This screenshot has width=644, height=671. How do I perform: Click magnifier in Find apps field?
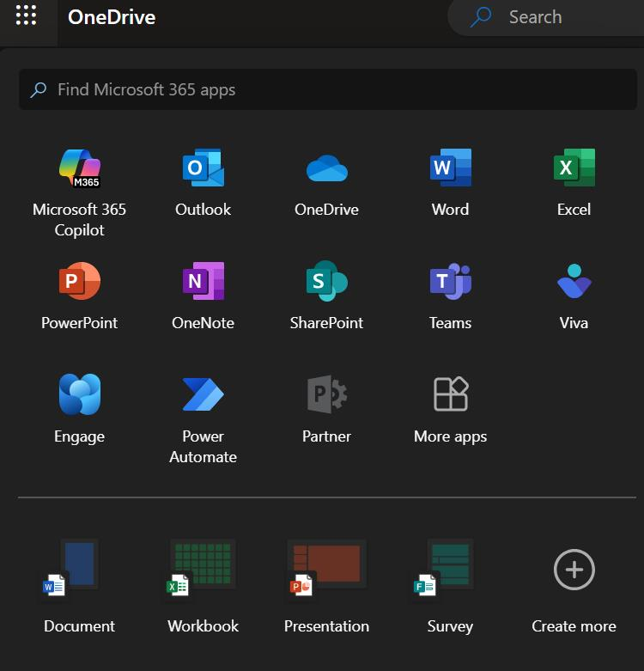click(x=39, y=90)
